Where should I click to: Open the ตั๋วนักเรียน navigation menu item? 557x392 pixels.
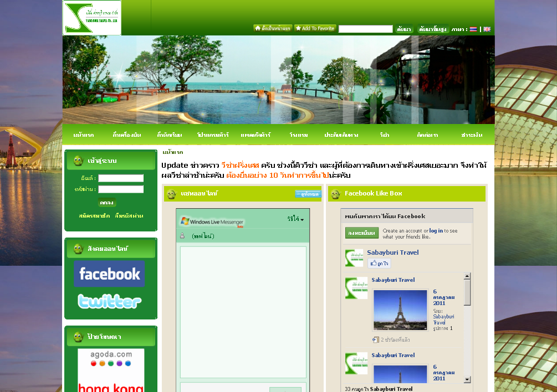coord(170,135)
